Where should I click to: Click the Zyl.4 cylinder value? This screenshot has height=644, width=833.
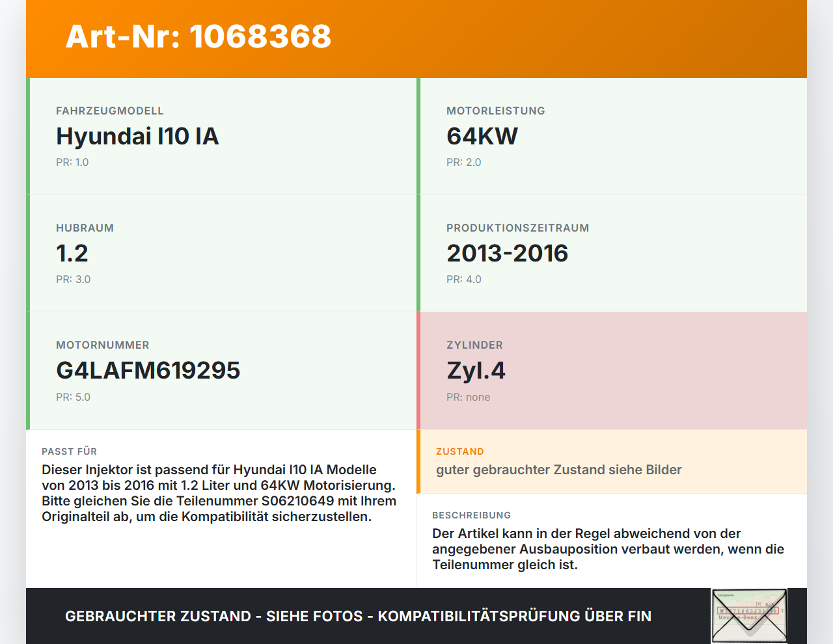(476, 370)
